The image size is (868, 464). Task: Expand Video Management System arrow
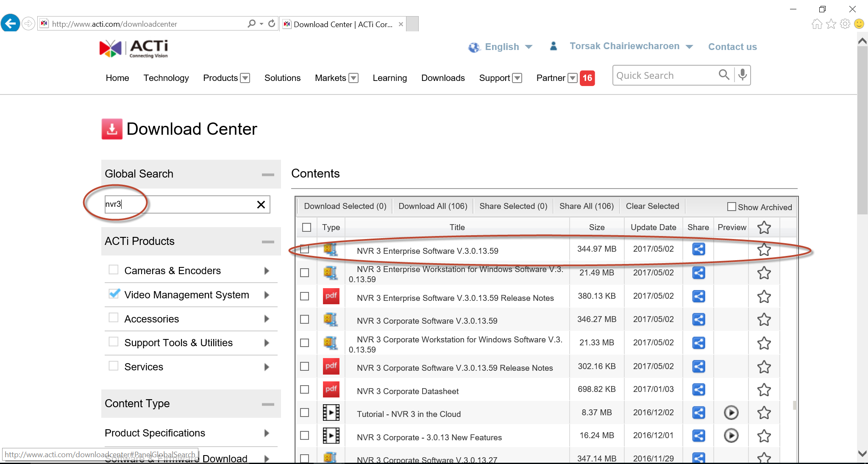[x=267, y=295]
